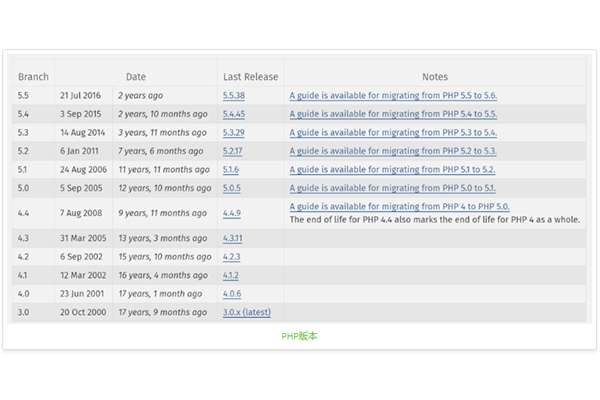
Task: Open the 4.2.3 release link
Action: click(x=232, y=256)
